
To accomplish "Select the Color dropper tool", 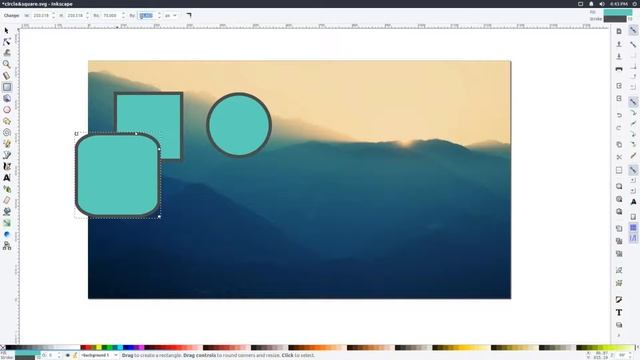I will 7,234.
